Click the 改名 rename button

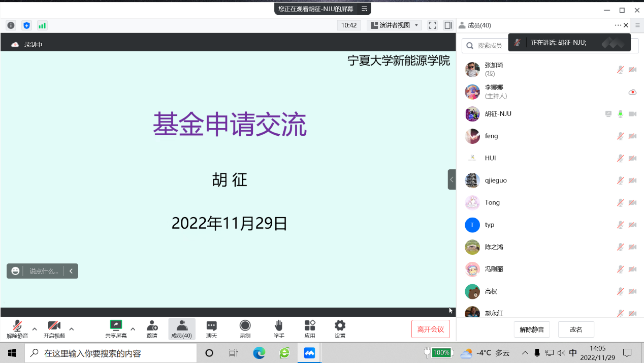pyautogui.click(x=576, y=329)
